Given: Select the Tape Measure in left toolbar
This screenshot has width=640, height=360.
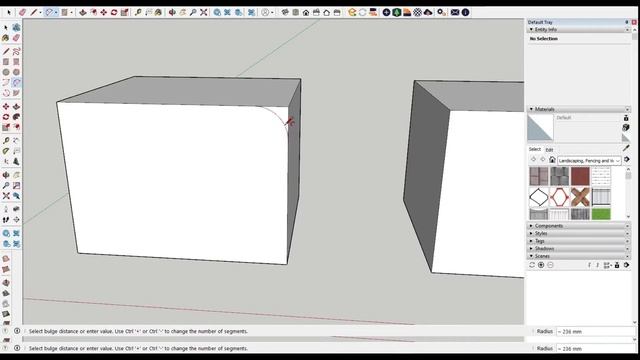Looking at the screenshot, I should pyautogui.click(x=6, y=140).
